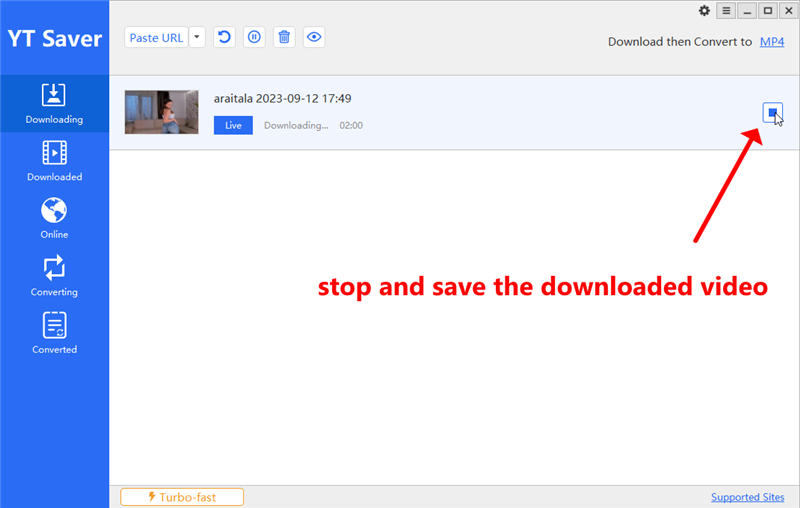Select the araitala 2023-09-12 17:49 title
The height and width of the screenshot is (508, 800).
[x=282, y=98]
